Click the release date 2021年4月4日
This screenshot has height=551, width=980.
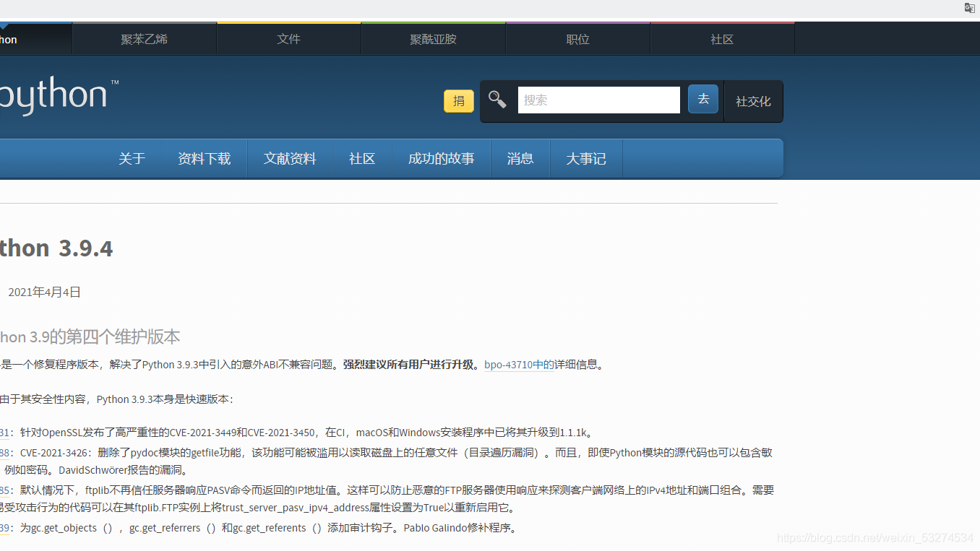pos(44,292)
